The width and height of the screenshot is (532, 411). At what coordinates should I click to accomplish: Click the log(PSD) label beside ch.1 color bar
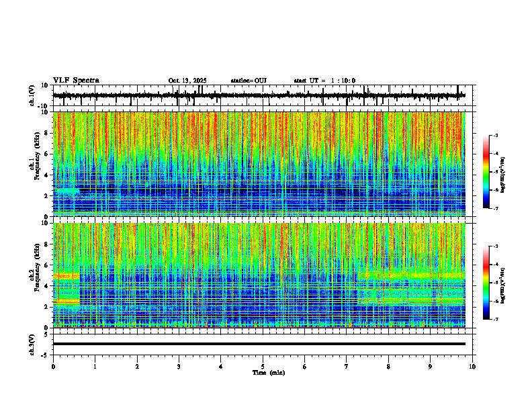(503, 175)
